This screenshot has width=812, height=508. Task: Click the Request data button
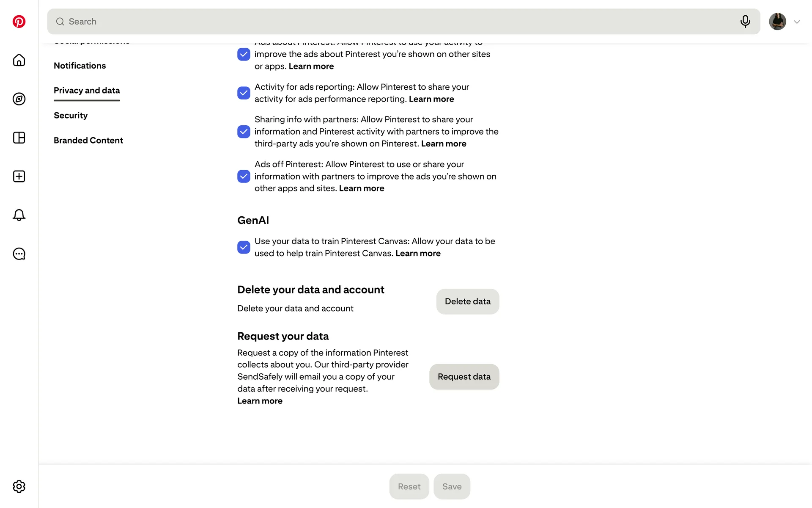point(464,377)
